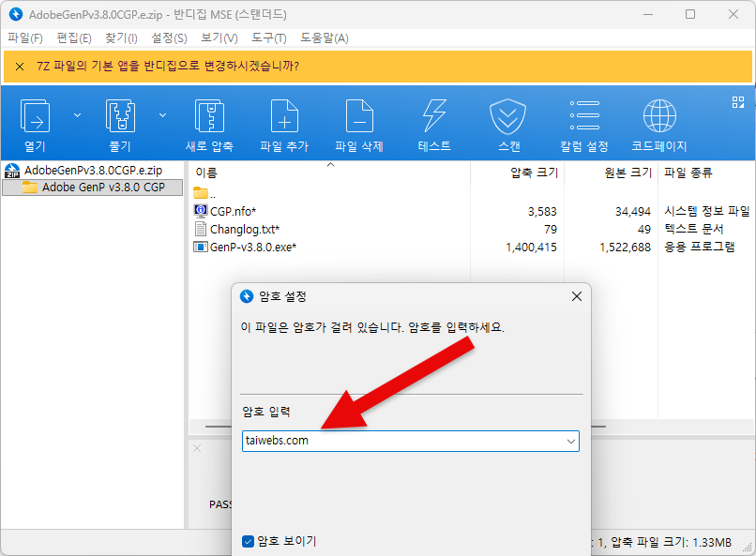The image size is (756, 556).
Task: Click the 응용 프로그램 type cell
Action: click(700, 247)
